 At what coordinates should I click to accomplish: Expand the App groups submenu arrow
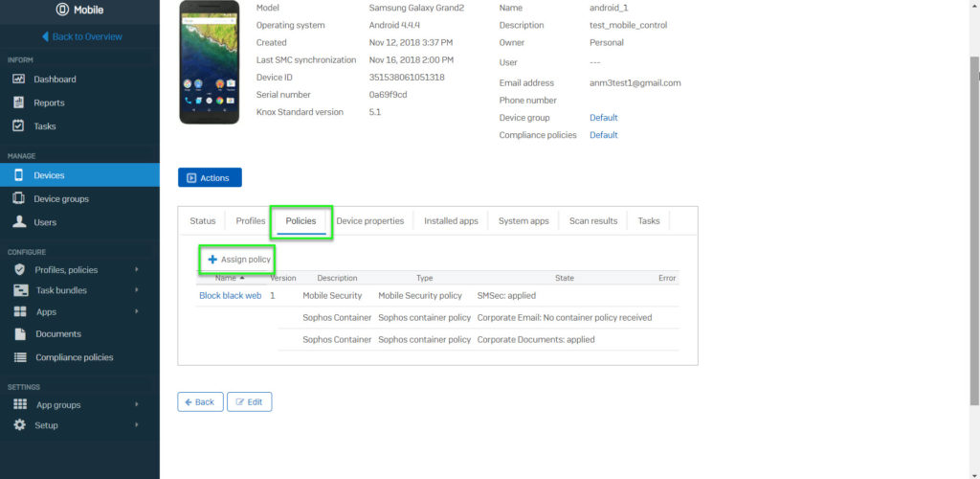136,404
